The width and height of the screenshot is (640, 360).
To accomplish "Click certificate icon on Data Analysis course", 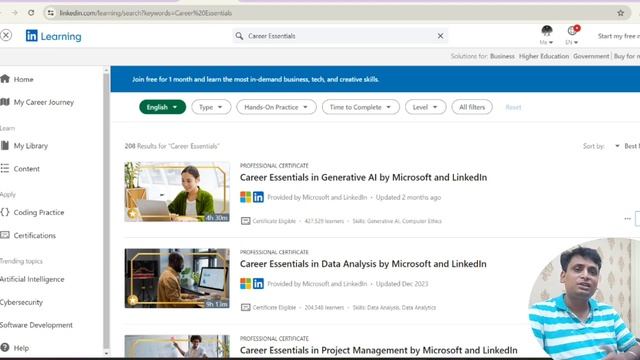I will tap(245, 307).
